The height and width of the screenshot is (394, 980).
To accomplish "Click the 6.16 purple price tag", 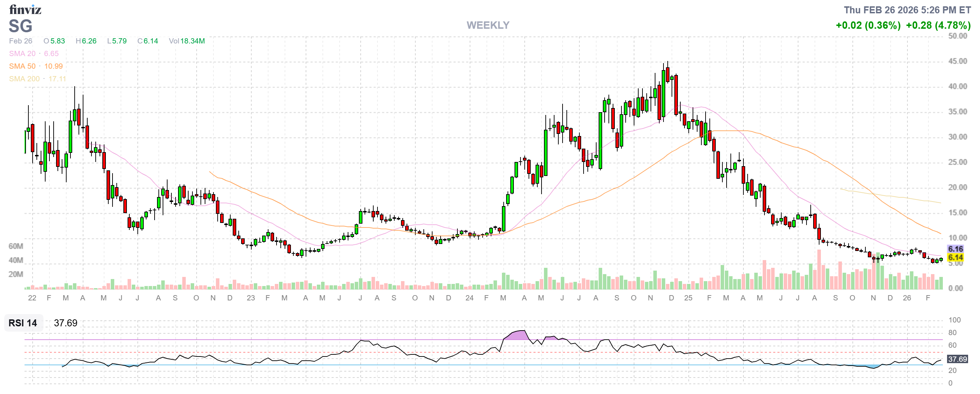I will coord(955,249).
